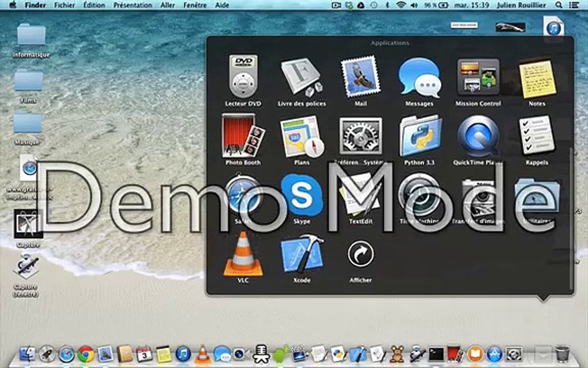Open the Mail app in Applications stack
Image resolution: width=588 pixels, height=368 pixels.
[360, 77]
